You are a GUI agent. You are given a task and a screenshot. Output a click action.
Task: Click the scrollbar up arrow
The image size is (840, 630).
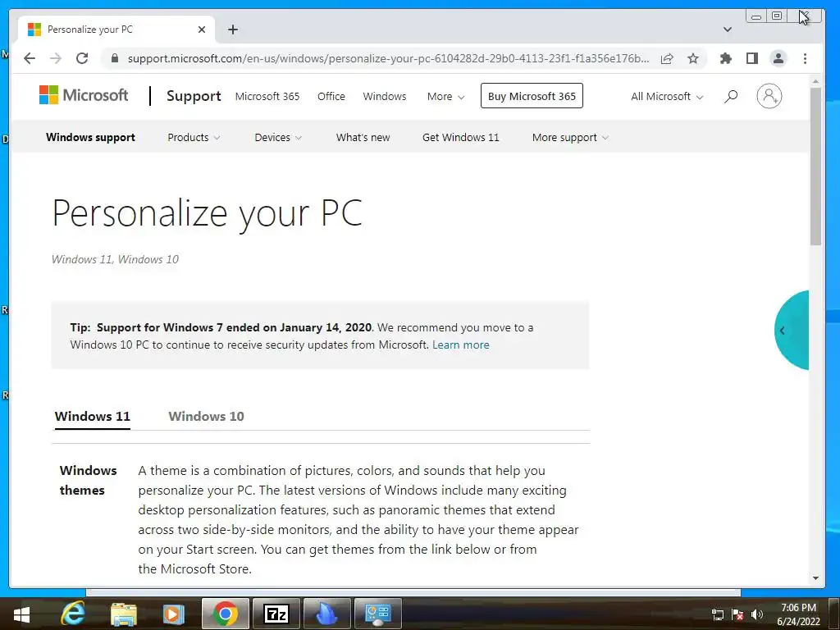[x=815, y=81]
